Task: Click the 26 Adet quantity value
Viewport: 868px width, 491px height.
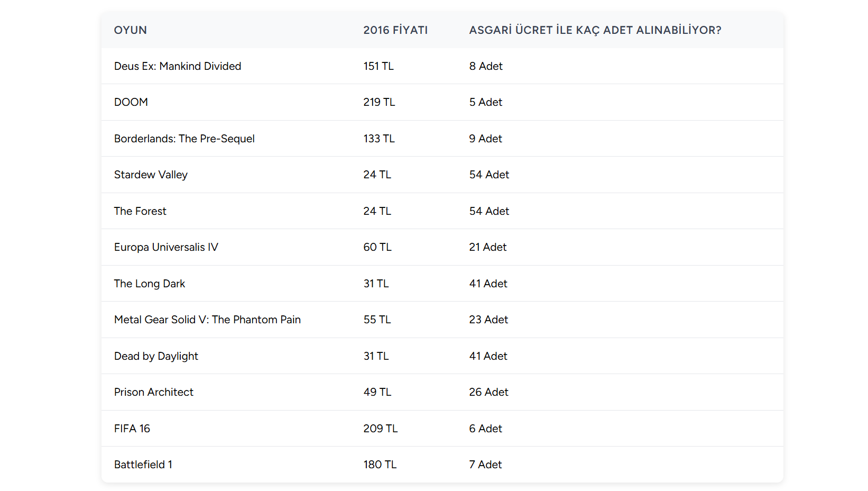Action: [x=488, y=392]
